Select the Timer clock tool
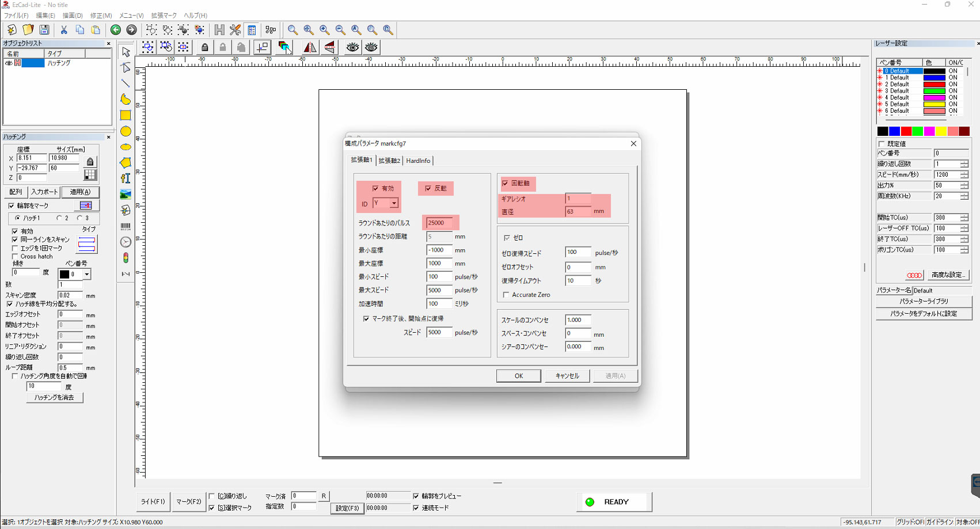The height and width of the screenshot is (529, 980). [x=126, y=242]
